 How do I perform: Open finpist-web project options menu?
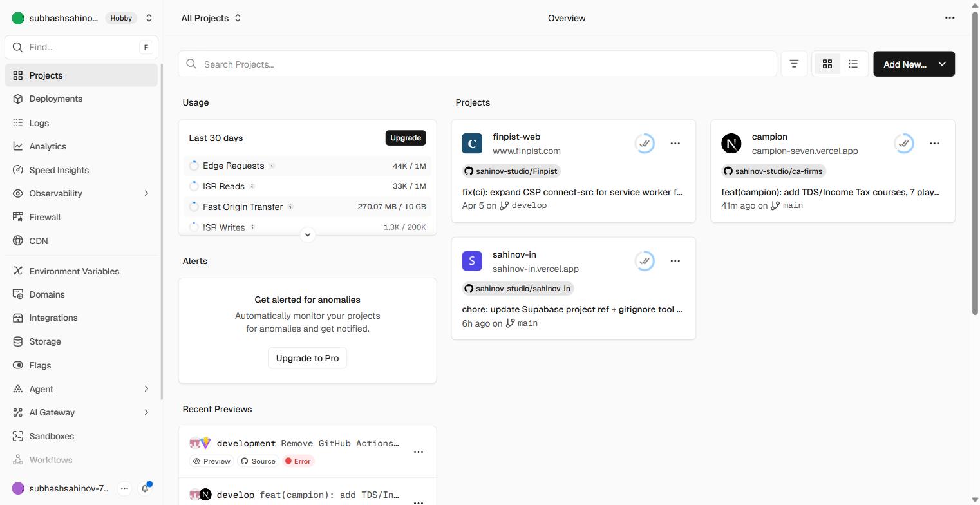coord(675,143)
